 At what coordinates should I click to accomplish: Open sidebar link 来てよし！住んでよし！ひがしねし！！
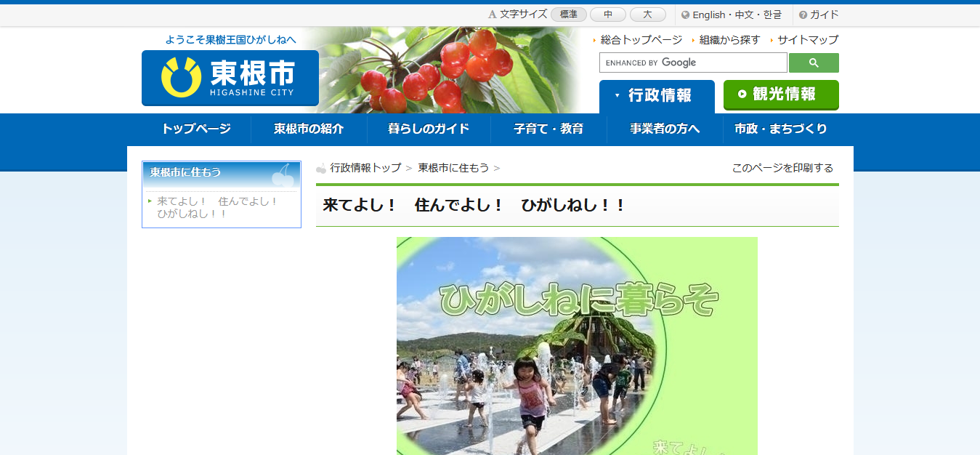tap(218, 207)
